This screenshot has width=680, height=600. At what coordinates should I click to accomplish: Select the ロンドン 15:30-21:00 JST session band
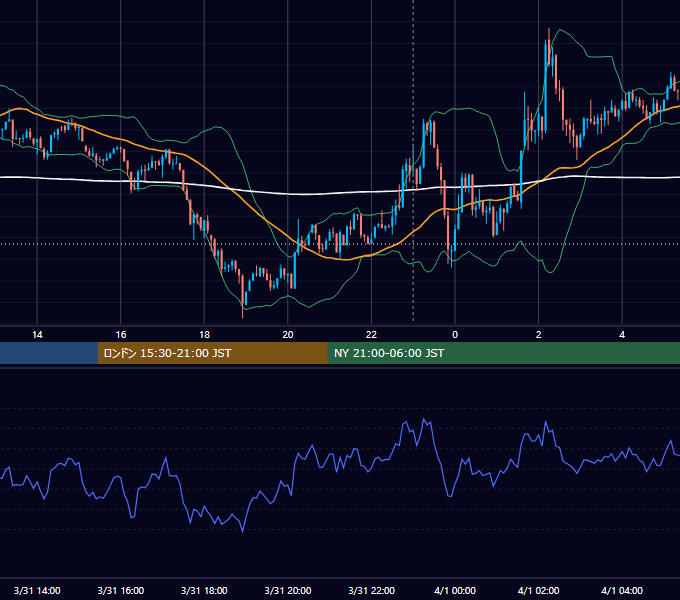pyautogui.click(x=212, y=353)
